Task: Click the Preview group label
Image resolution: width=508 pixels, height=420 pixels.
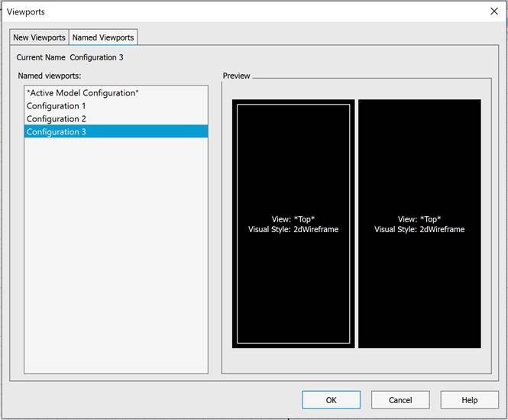Action: coord(236,76)
